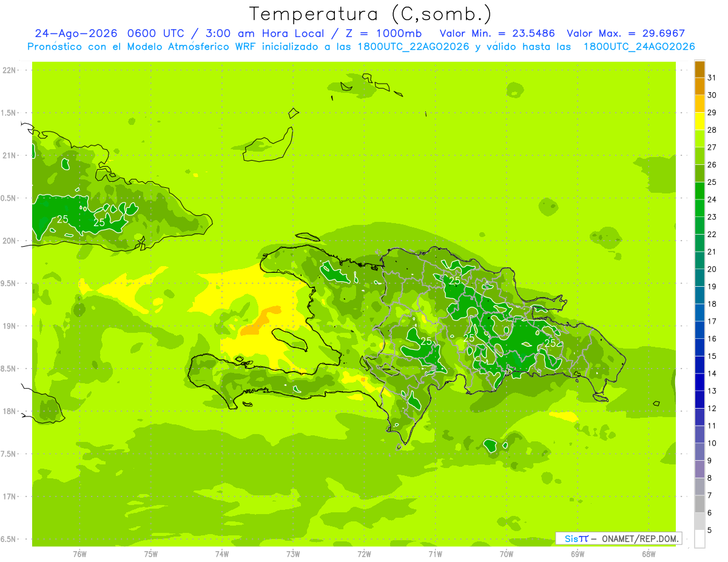Click the Temperatura (C,somb.) title

370,14
